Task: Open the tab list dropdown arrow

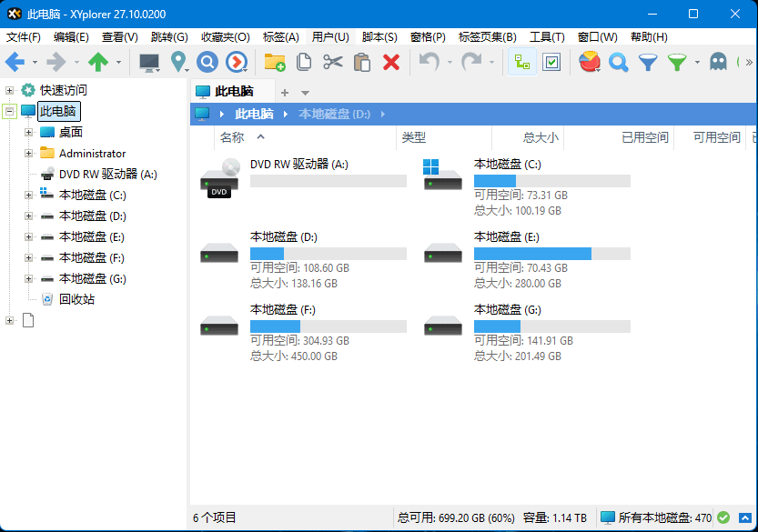Action: tap(305, 93)
